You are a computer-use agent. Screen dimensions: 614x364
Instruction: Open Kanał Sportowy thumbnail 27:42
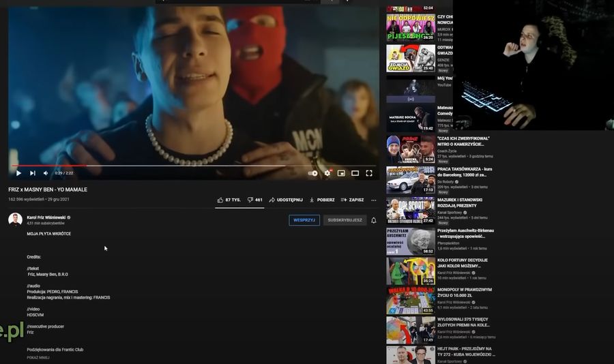click(411, 211)
